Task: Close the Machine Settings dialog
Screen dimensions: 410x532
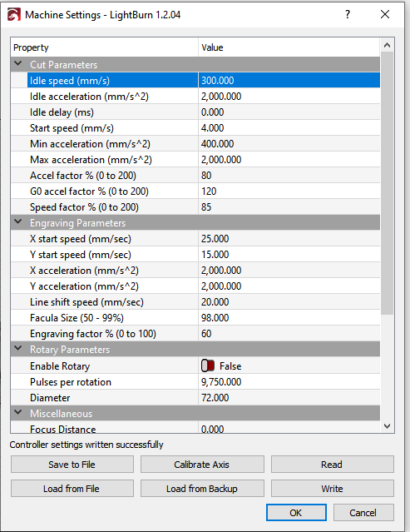Action: [385, 14]
